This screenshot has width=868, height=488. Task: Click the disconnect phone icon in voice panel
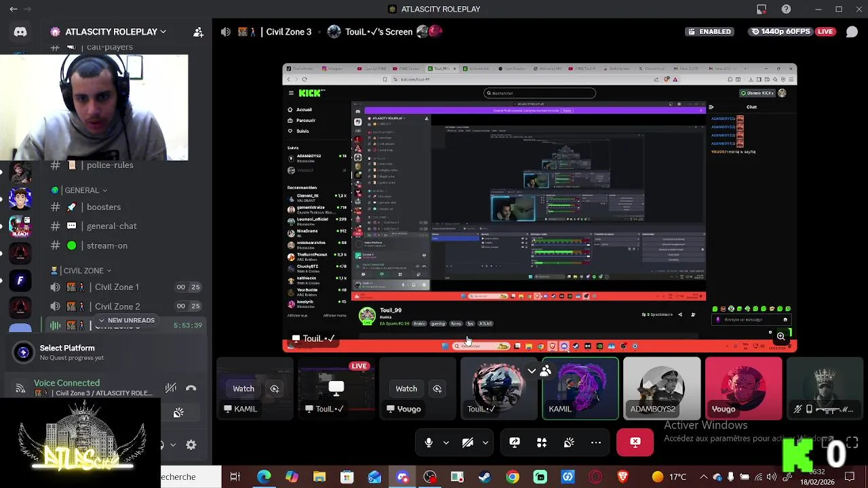click(x=191, y=388)
